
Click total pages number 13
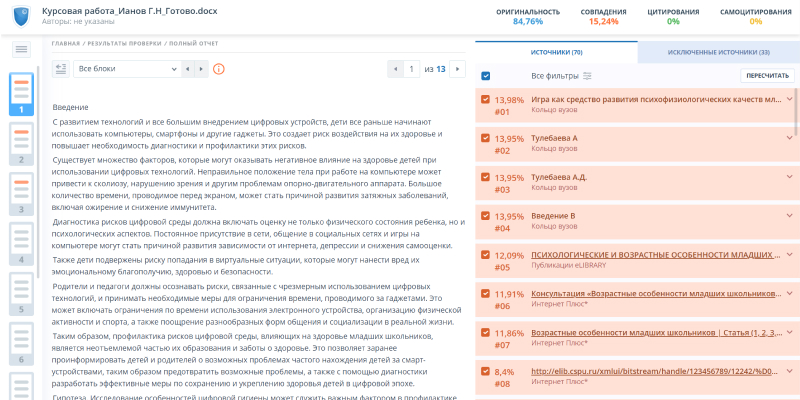coord(441,69)
